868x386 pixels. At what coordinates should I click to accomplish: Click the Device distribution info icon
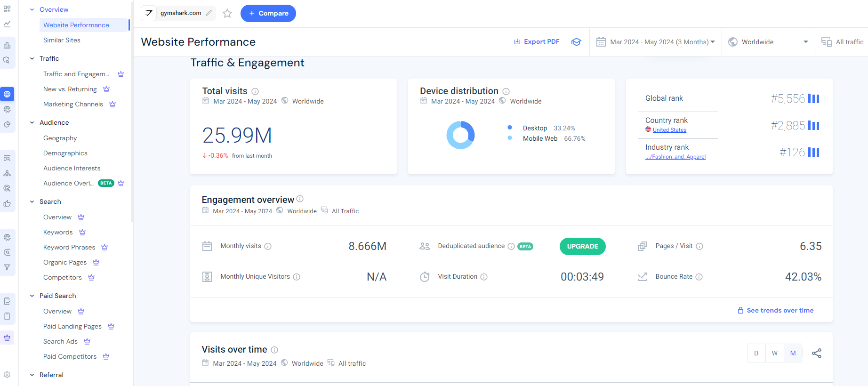click(x=506, y=91)
